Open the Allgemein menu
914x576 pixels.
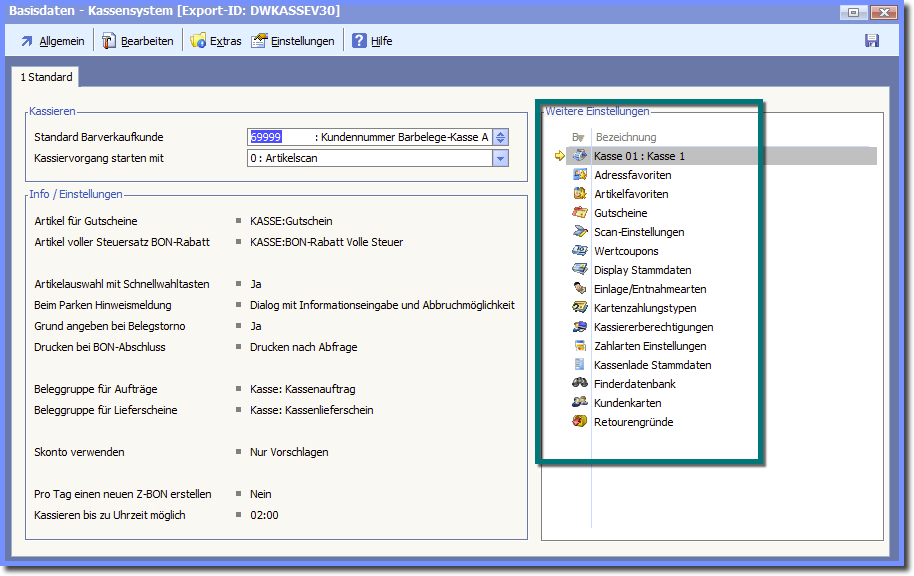[x=52, y=41]
